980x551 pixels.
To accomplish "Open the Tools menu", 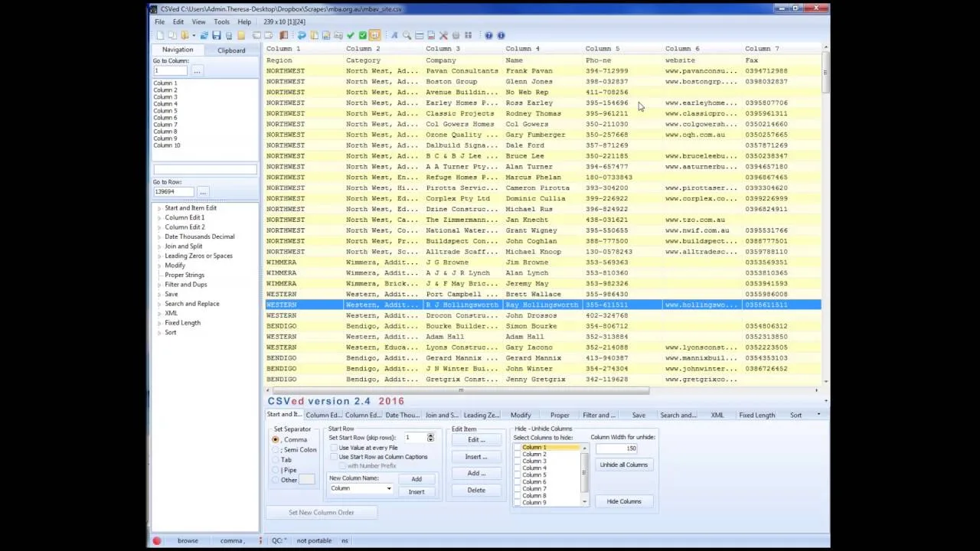I will [221, 21].
